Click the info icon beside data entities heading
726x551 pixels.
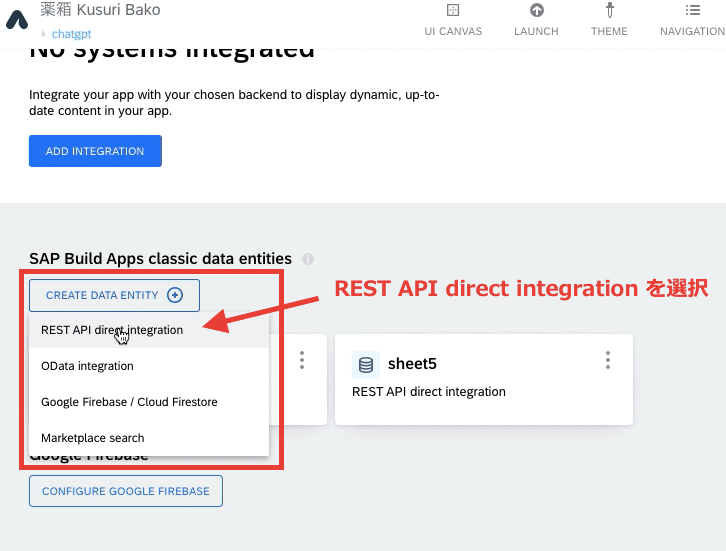[x=308, y=259]
